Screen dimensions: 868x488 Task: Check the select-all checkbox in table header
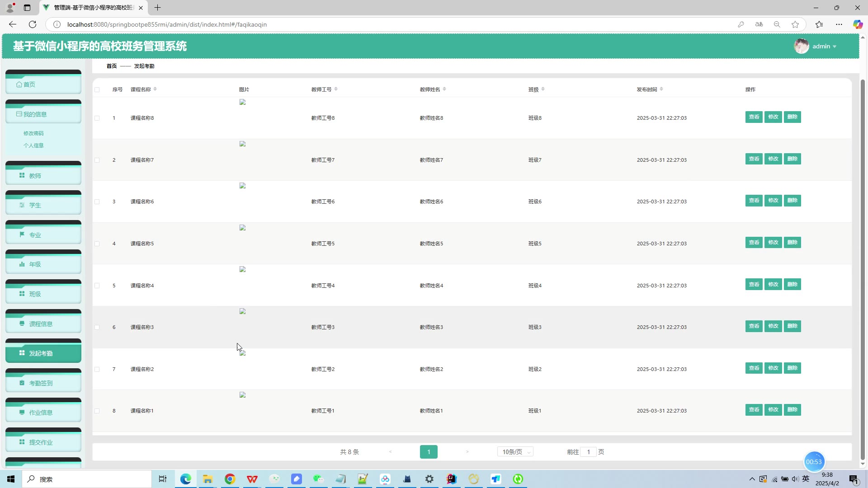click(x=97, y=89)
